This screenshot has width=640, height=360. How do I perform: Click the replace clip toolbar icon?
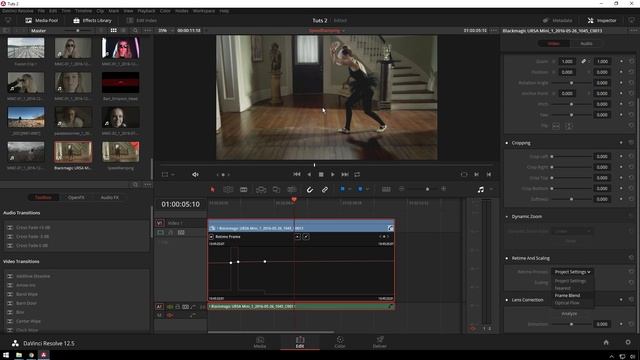[292, 189]
